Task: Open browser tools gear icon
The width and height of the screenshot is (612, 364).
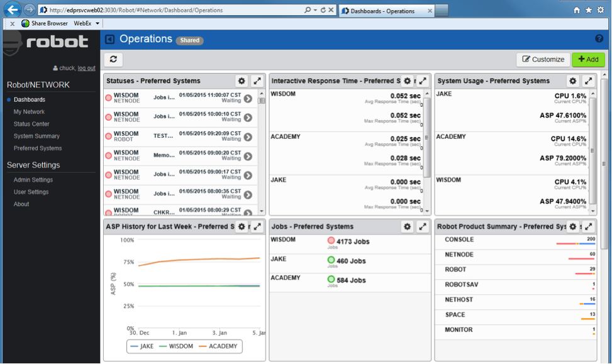Action: 601,10
